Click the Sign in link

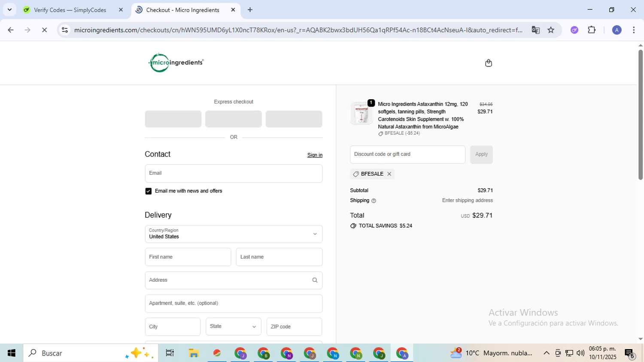[315, 155]
